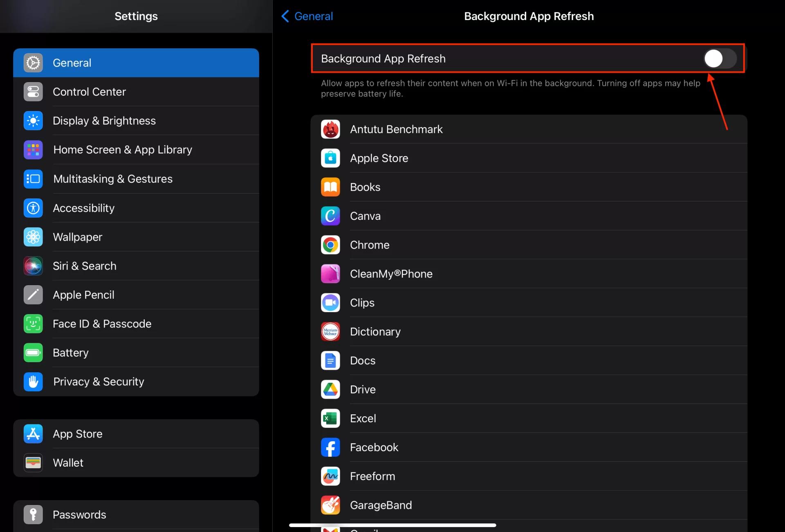The image size is (785, 532).
Task: Tap the GarageBand app icon
Action: tap(330, 505)
